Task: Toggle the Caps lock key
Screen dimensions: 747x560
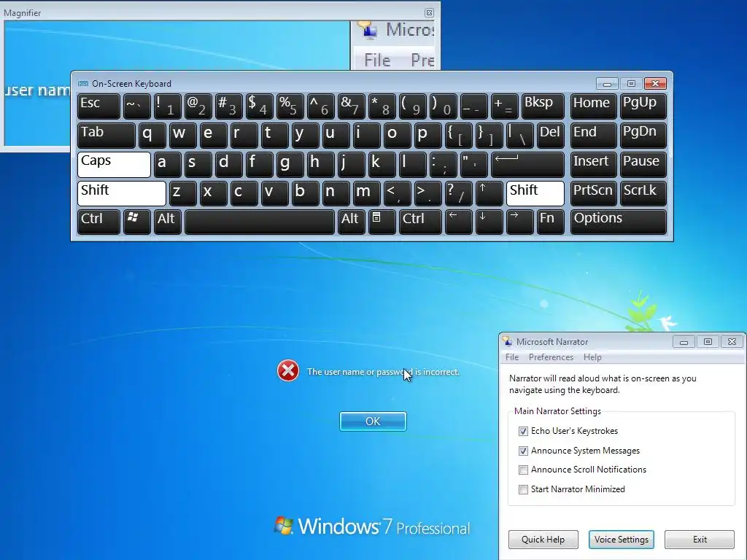Action: (114, 164)
